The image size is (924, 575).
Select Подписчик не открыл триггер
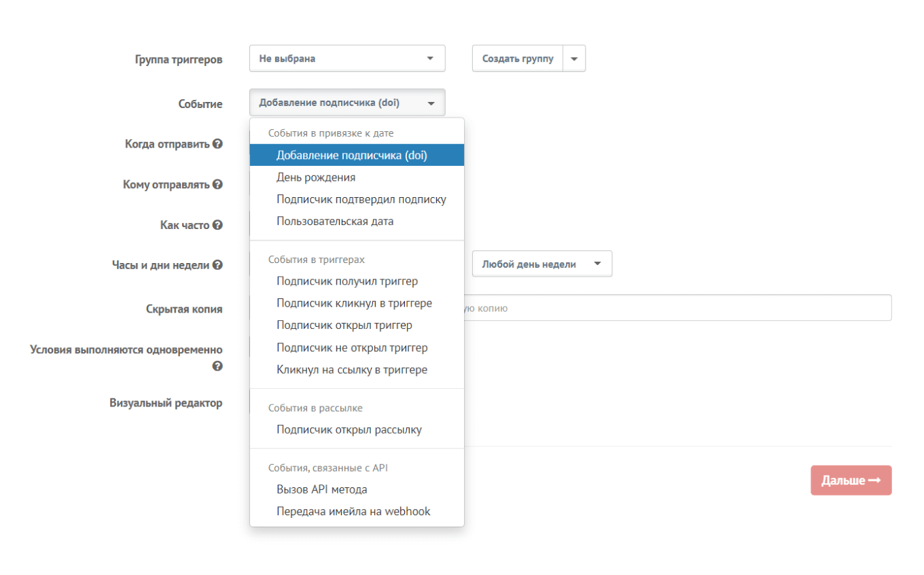point(352,348)
